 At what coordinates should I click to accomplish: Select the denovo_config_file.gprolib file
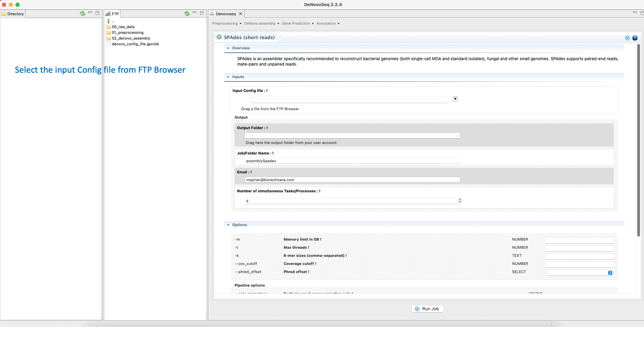(x=135, y=44)
